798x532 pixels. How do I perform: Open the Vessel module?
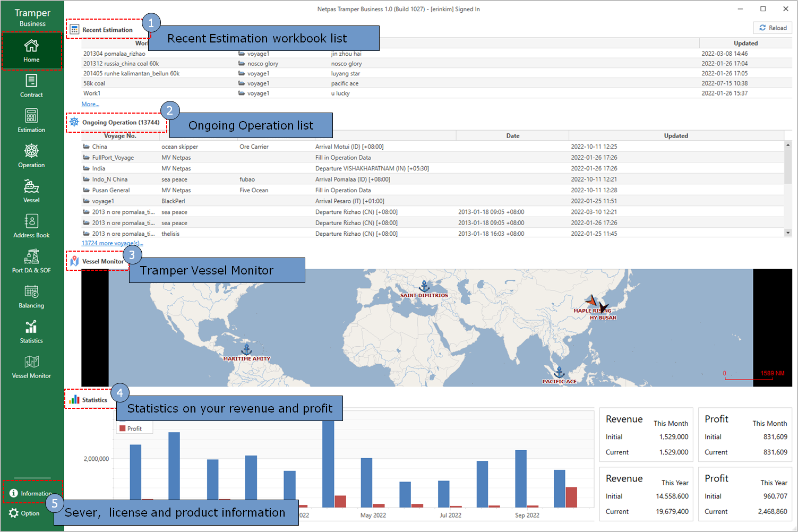pyautogui.click(x=31, y=191)
